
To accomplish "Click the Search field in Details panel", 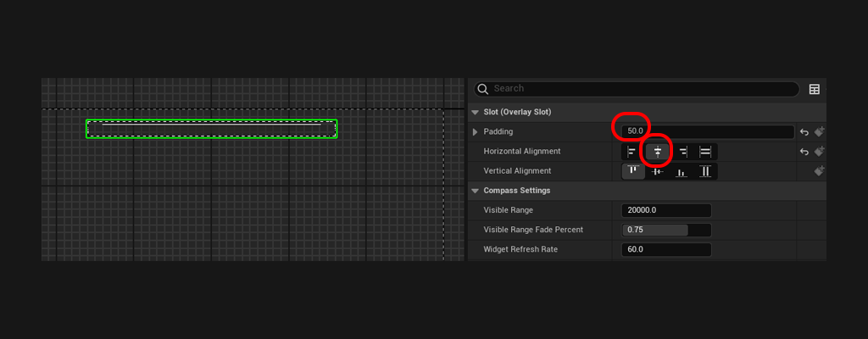I will pos(637,89).
